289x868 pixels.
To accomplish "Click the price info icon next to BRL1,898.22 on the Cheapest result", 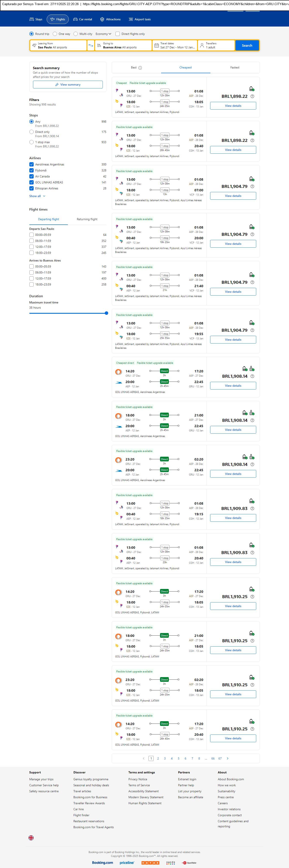I will 252,96.
